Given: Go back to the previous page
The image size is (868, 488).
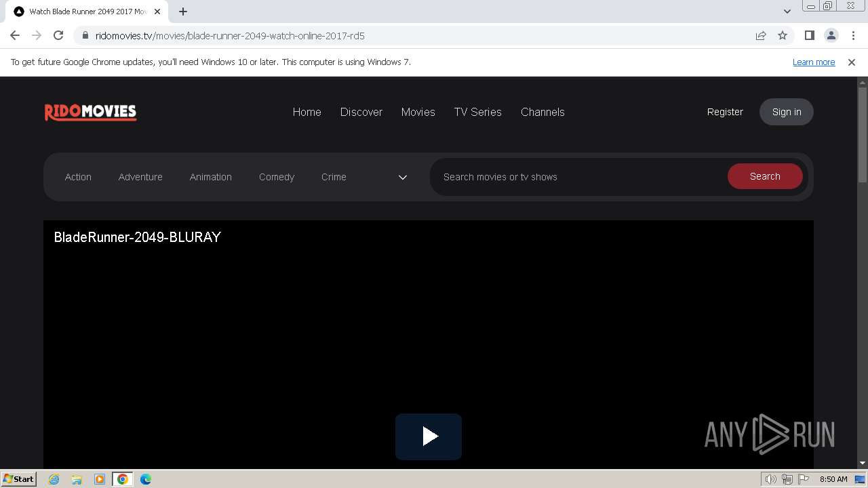Looking at the screenshot, I should [15, 35].
